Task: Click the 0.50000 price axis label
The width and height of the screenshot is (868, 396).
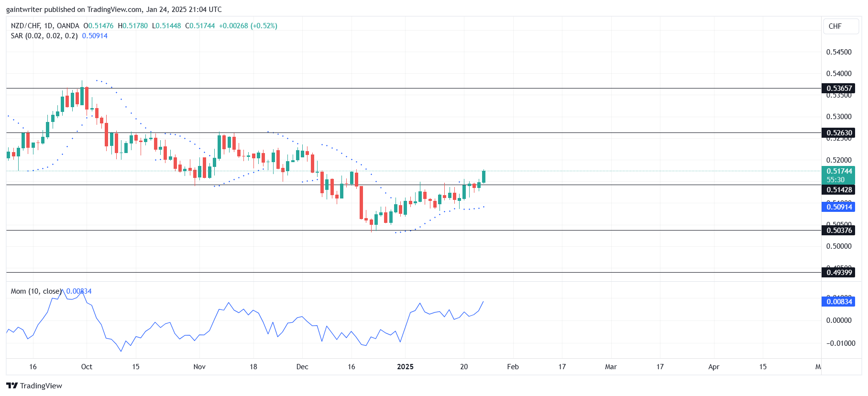Action: click(x=839, y=246)
